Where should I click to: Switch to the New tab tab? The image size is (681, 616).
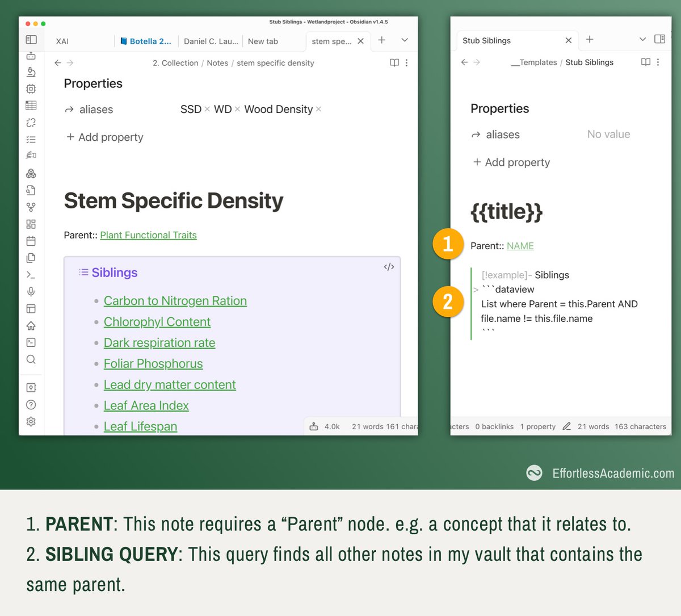(x=263, y=41)
